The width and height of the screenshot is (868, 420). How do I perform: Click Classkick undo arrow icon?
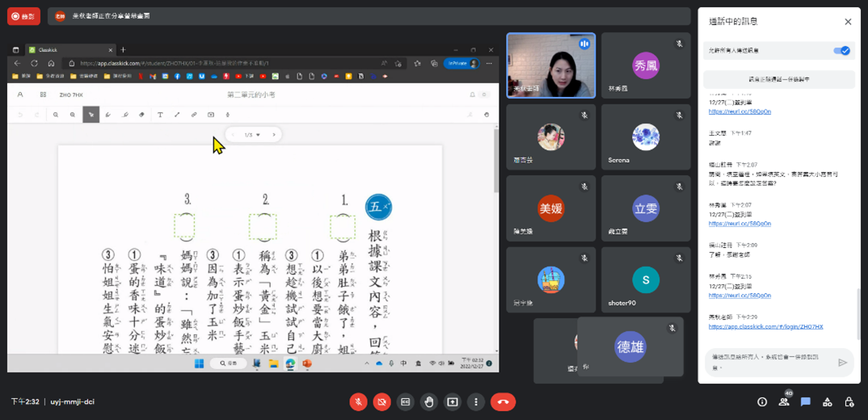tap(20, 115)
